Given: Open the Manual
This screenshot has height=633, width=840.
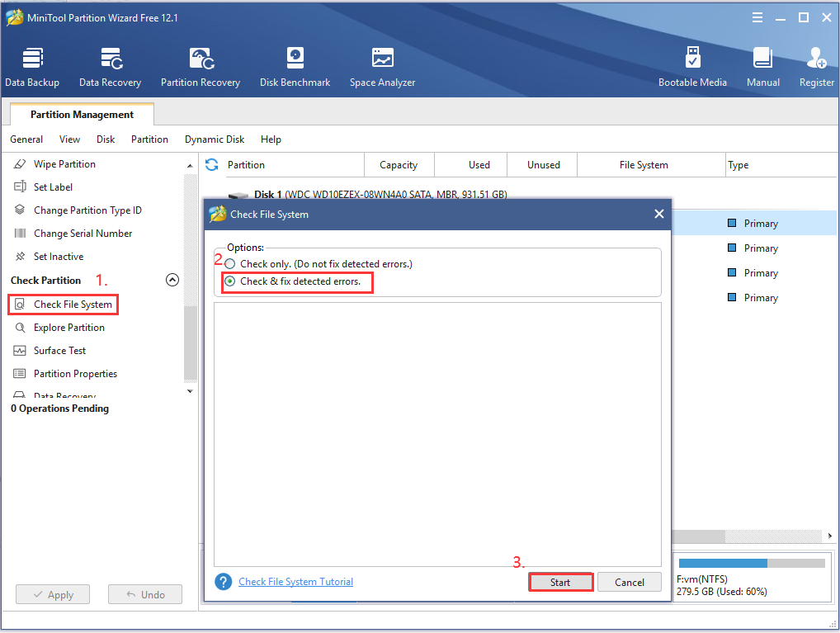Looking at the screenshot, I should pos(763,67).
